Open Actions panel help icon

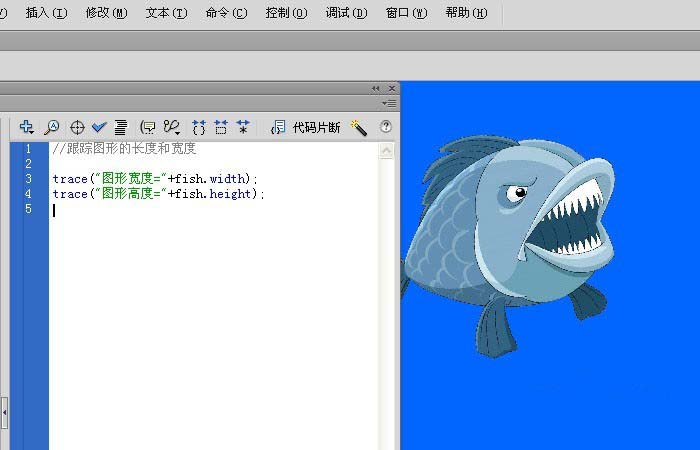386,127
